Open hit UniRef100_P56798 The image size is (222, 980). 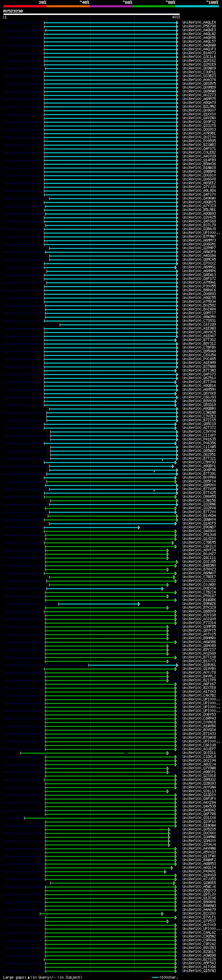click(199, 26)
